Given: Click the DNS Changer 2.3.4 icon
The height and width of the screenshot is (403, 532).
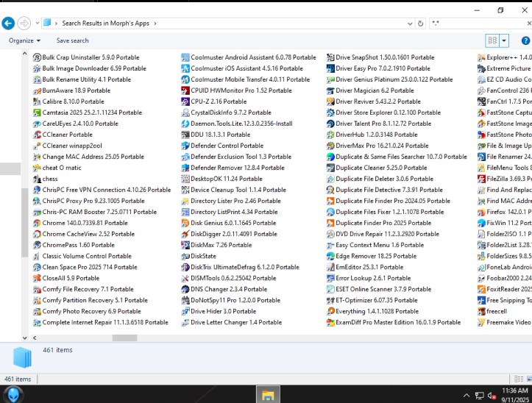Looking at the screenshot, I should tap(185, 289).
